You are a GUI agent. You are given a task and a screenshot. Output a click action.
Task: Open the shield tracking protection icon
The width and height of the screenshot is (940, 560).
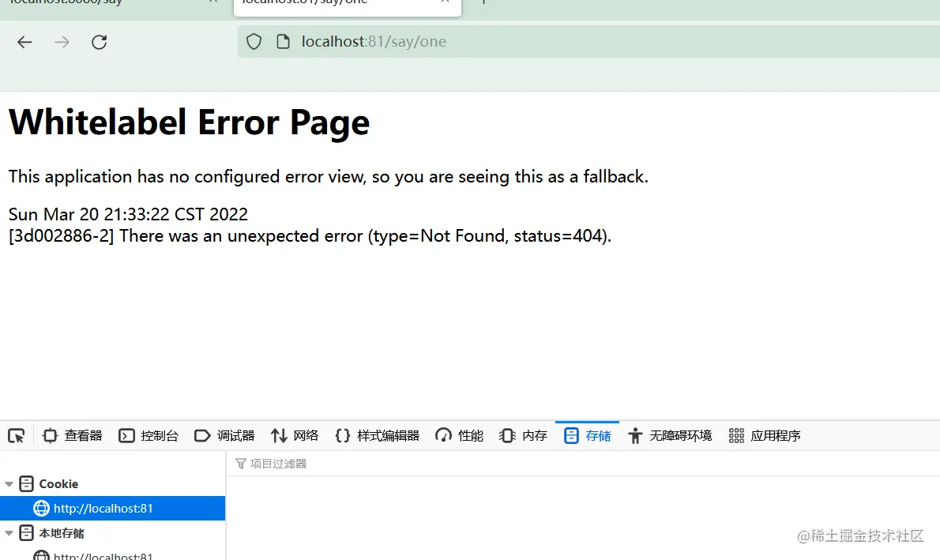(x=254, y=41)
